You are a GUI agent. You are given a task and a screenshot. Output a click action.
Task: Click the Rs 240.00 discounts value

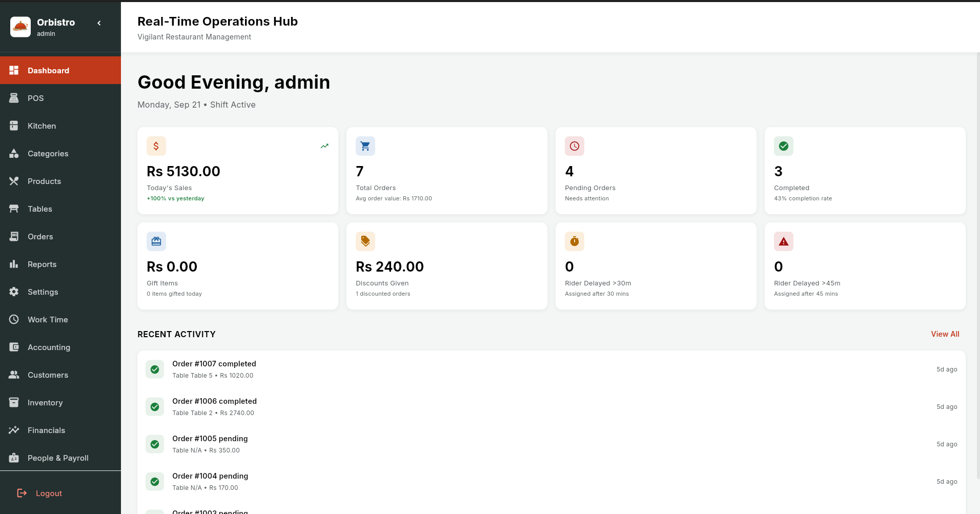(390, 266)
